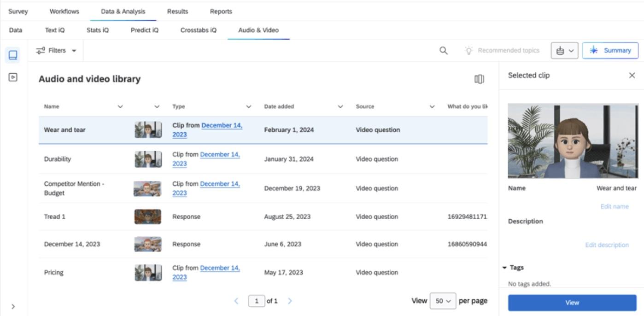The height and width of the screenshot is (316, 644).
Task: Go to next page arrow
Action: pyautogui.click(x=290, y=301)
